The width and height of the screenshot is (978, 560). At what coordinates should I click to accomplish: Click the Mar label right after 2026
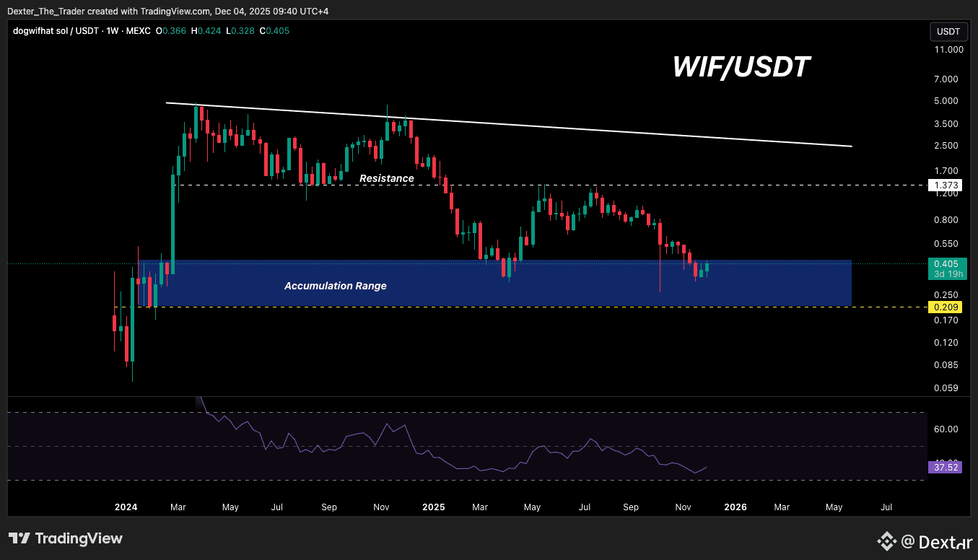pos(782,507)
